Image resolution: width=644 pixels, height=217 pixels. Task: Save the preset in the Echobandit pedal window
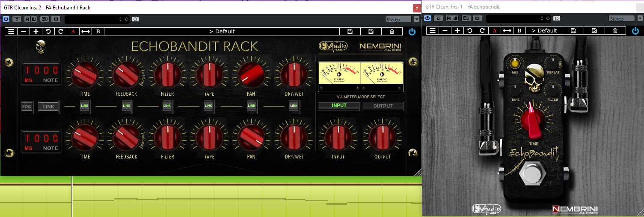[x=573, y=30]
